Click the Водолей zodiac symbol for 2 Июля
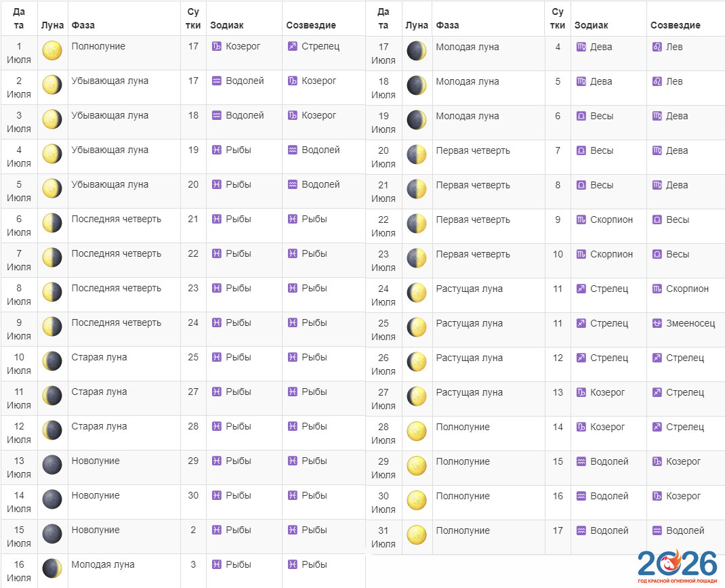 (217, 81)
